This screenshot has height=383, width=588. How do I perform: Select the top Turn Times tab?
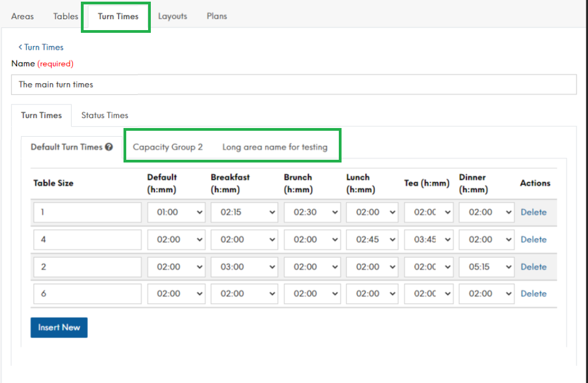(118, 16)
